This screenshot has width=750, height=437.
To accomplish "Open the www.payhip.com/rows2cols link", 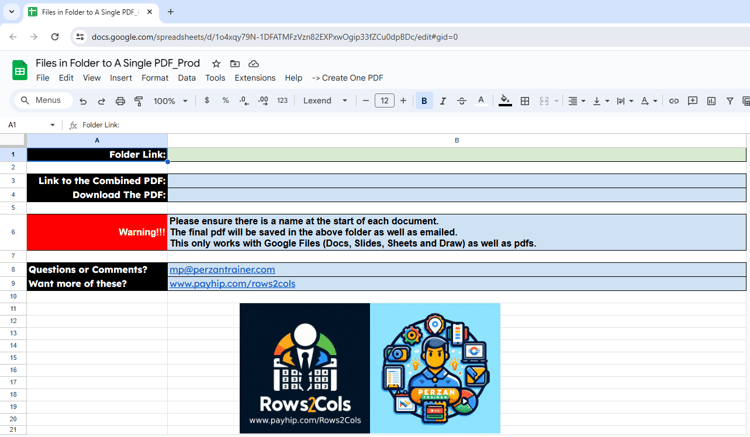I will 232,284.
